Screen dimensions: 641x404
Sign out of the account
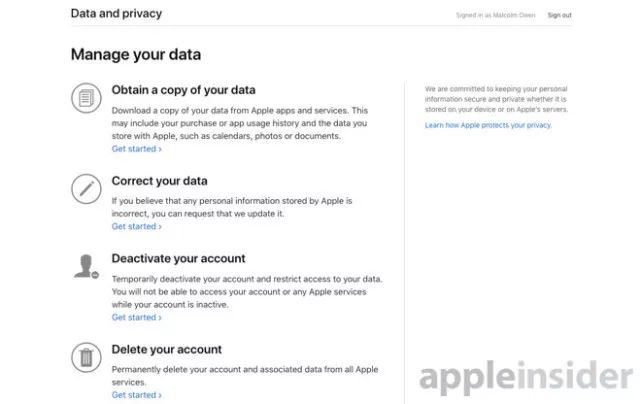pos(559,16)
